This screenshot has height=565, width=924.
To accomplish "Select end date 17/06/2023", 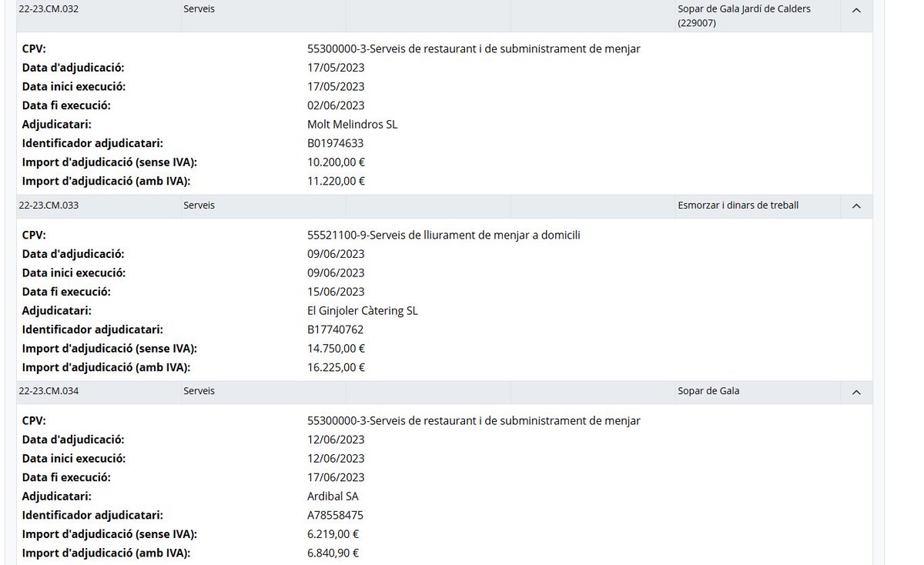I will 336,477.
